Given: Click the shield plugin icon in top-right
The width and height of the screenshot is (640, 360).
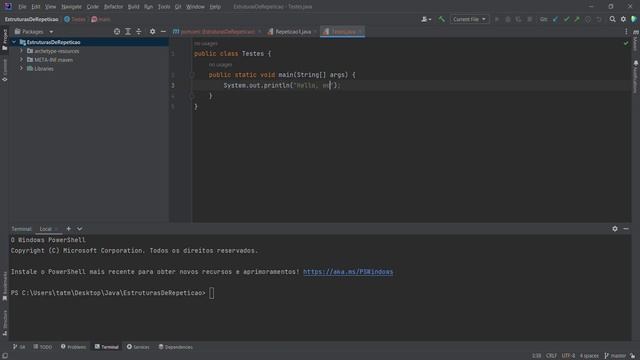Looking at the screenshot, I should [x=634, y=19].
